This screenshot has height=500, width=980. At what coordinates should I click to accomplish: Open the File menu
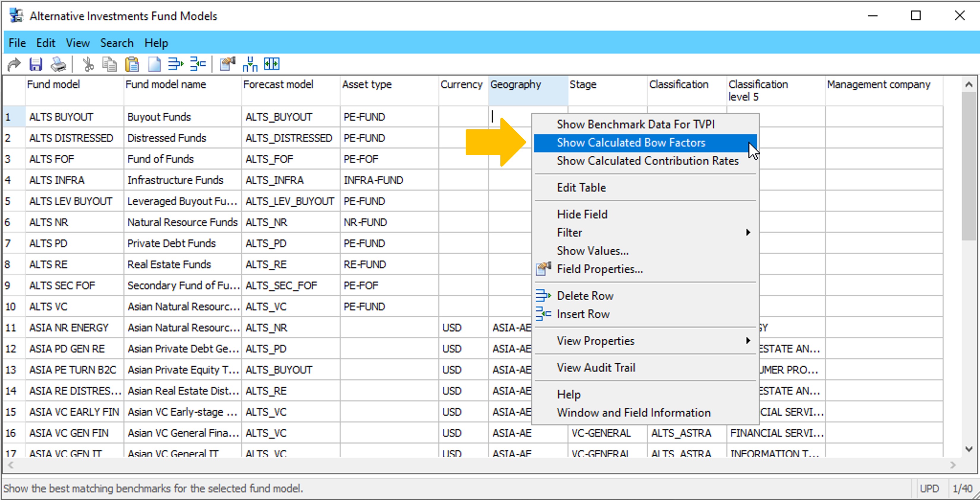coord(17,43)
